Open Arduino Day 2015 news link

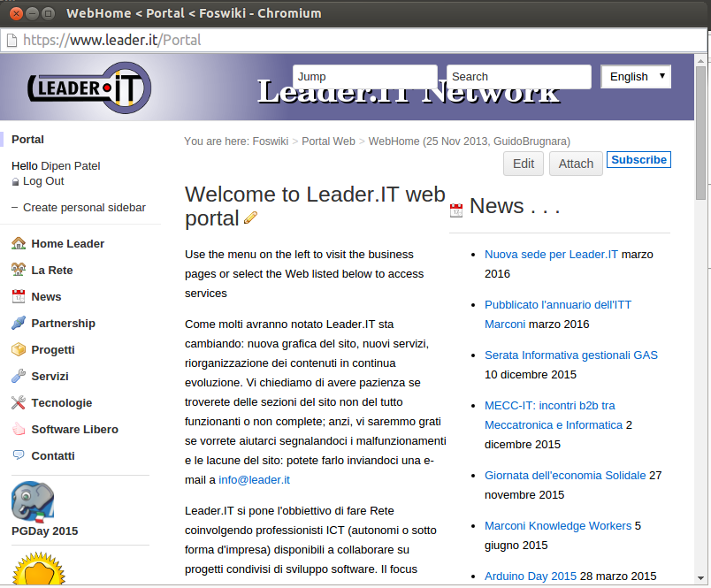[x=530, y=576]
